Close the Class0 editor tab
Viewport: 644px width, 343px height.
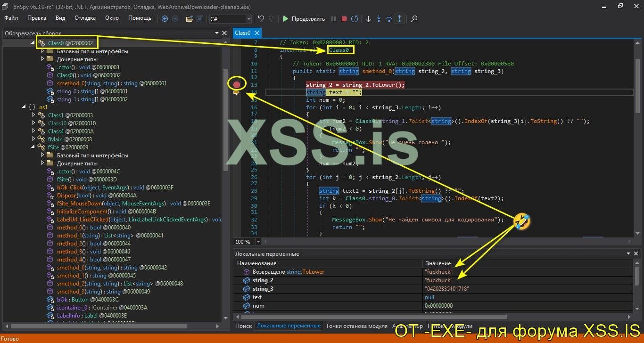[x=257, y=33]
